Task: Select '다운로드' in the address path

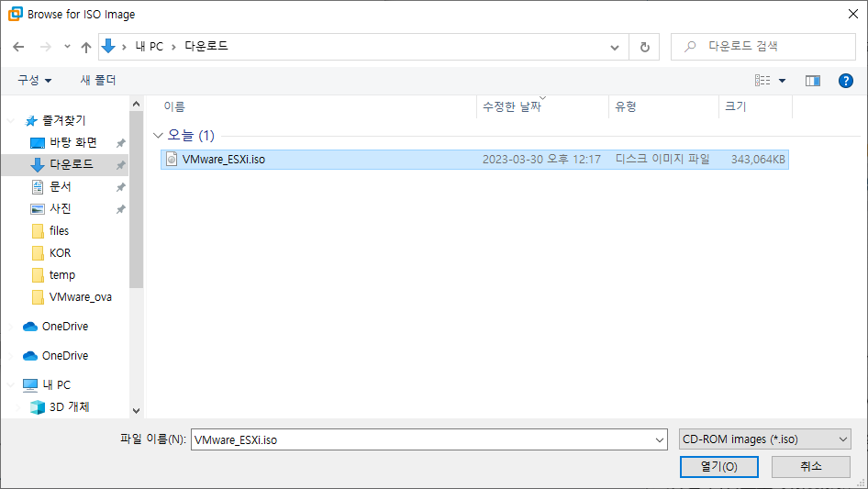Action: click(206, 46)
